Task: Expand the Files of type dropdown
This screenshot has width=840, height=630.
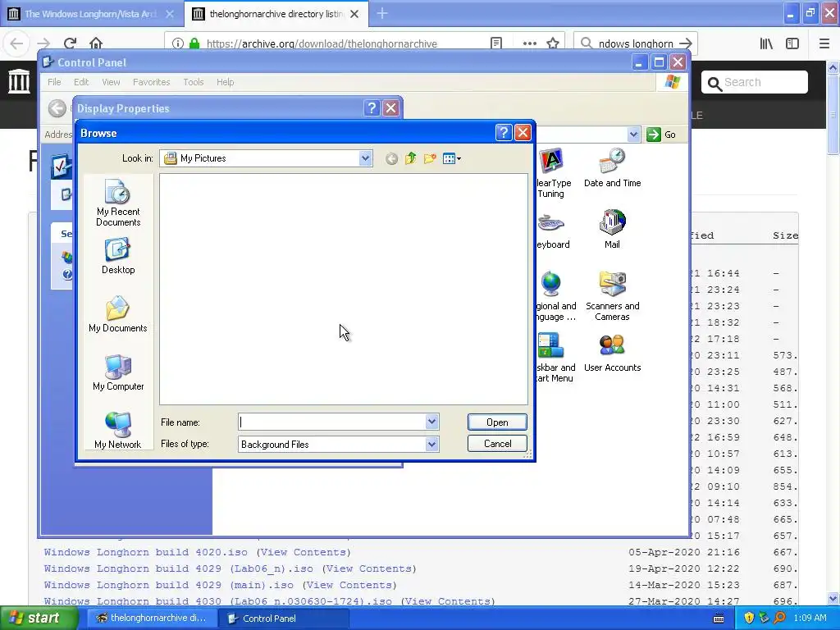Action: coord(431,444)
